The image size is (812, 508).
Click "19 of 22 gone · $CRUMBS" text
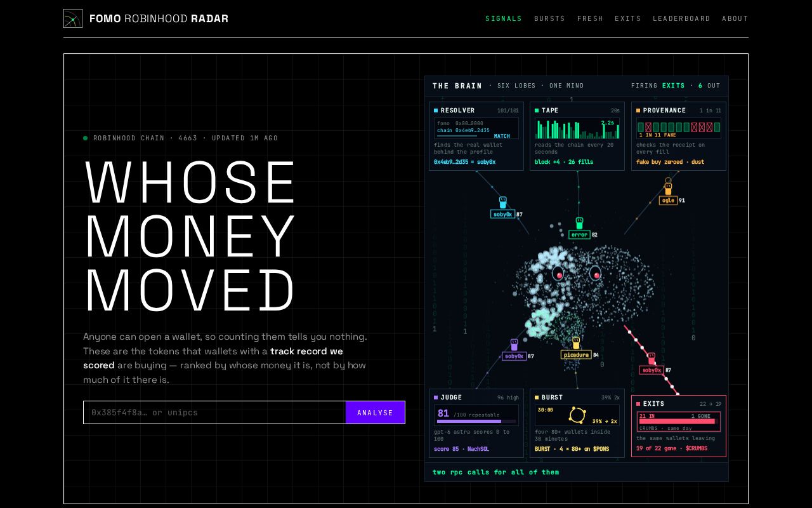point(671,449)
